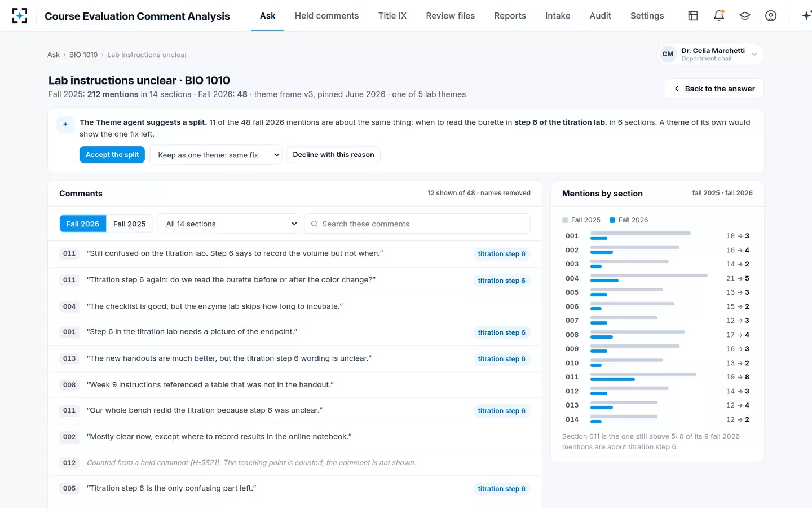
Task: Click Back to the answer
Action: [714, 89]
